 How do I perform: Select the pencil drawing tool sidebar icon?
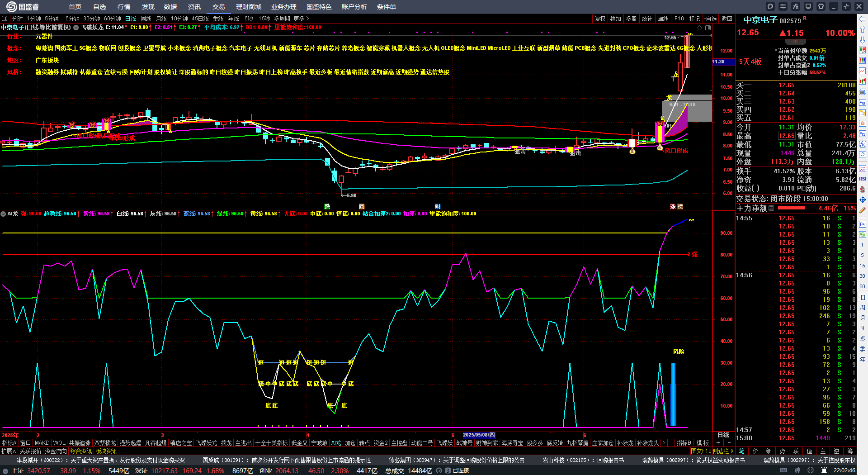click(x=863, y=210)
